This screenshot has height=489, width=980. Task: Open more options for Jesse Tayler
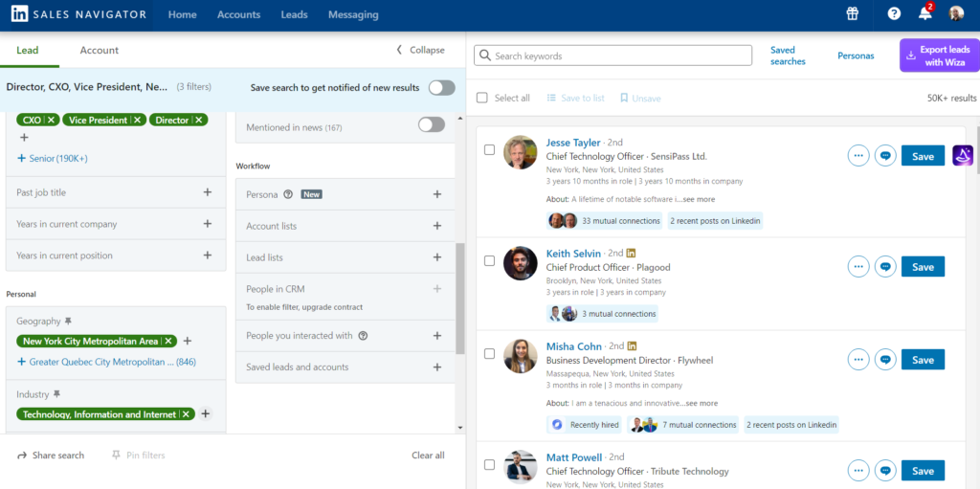[x=858, y=156]
